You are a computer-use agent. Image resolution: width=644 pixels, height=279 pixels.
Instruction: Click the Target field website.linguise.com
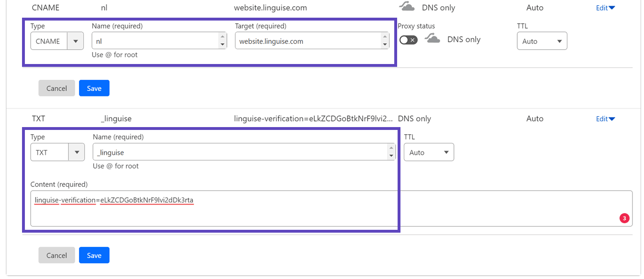point(312,41)
